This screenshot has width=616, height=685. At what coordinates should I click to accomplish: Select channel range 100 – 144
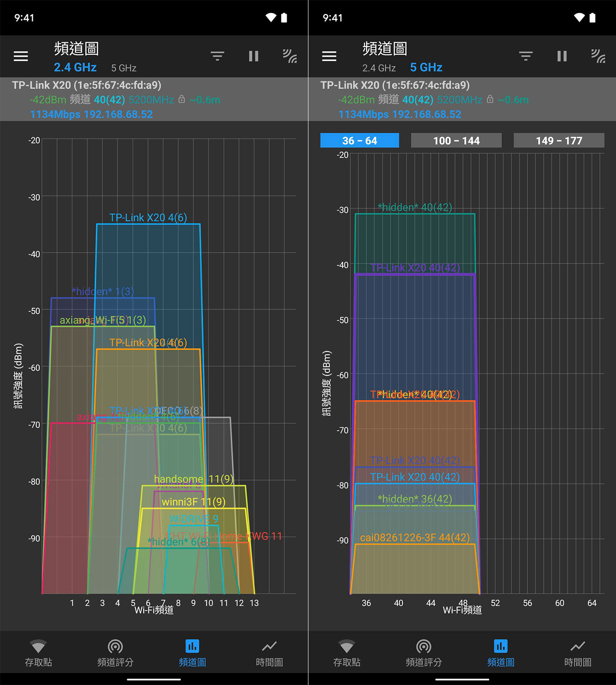[456, 140]
